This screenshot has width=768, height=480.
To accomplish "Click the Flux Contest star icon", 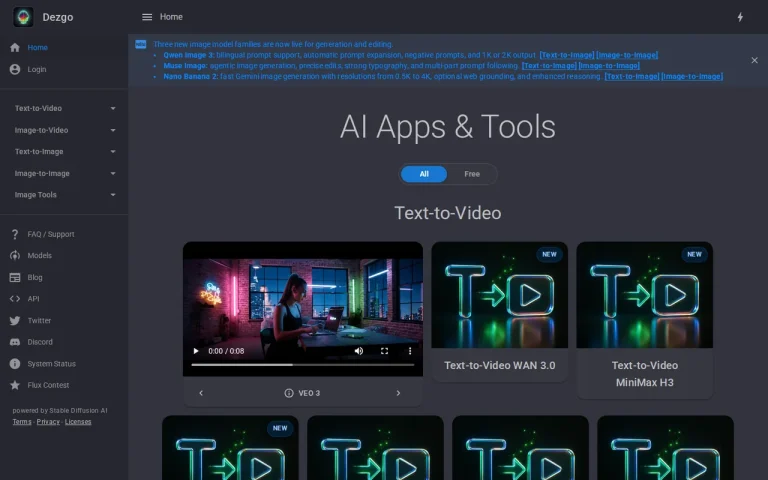I will click(15, 385).
